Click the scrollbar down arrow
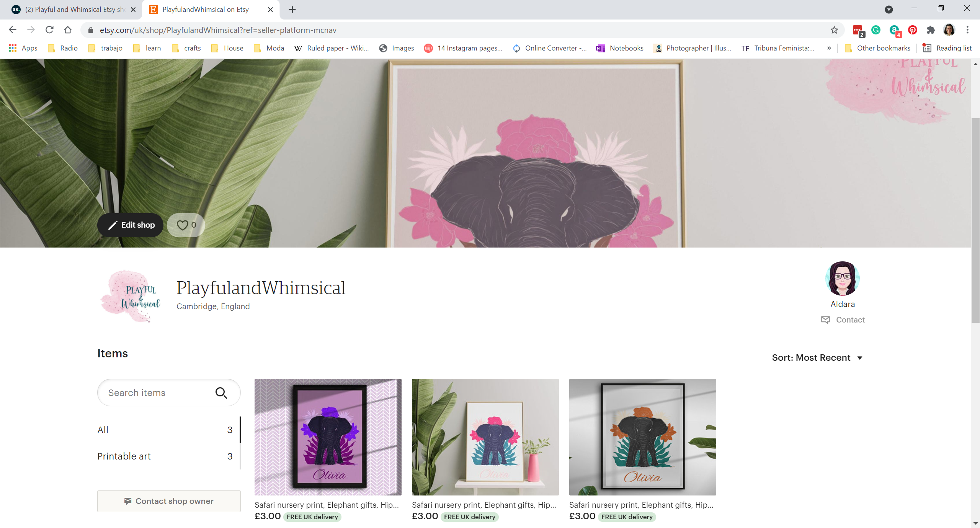This screenshot has width=980, height=528. [975, 523]
